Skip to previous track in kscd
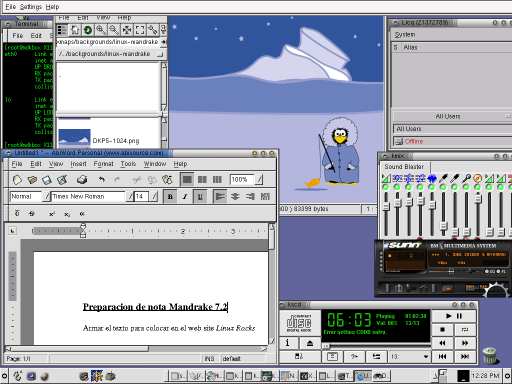512x384 pixels. point(442,357)
